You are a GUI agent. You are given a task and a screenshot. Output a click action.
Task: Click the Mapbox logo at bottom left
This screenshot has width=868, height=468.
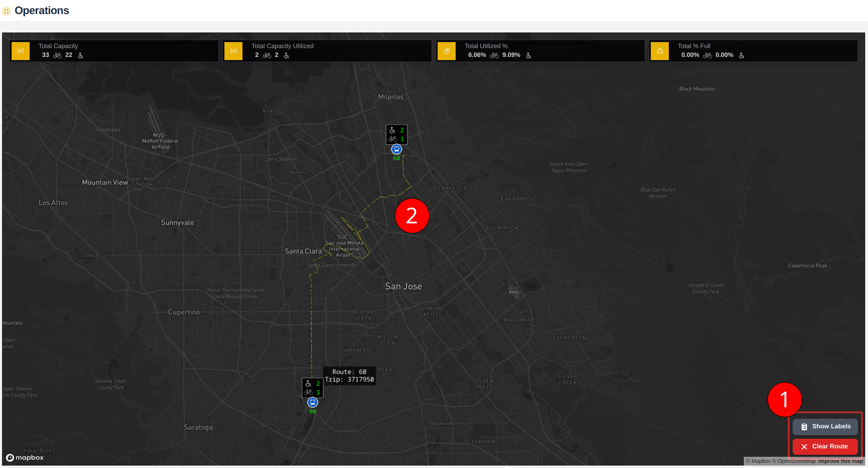(25, 458)
